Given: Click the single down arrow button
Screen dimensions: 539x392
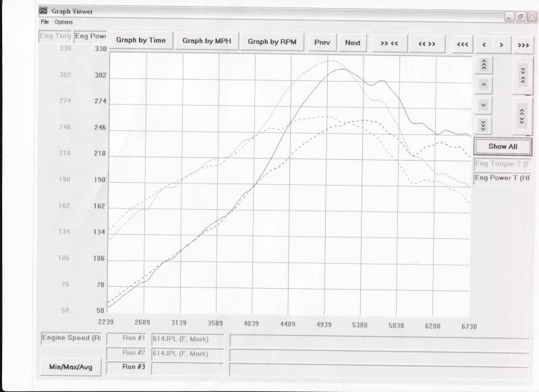Looking at the screenshot, I should tap(484, 105).
